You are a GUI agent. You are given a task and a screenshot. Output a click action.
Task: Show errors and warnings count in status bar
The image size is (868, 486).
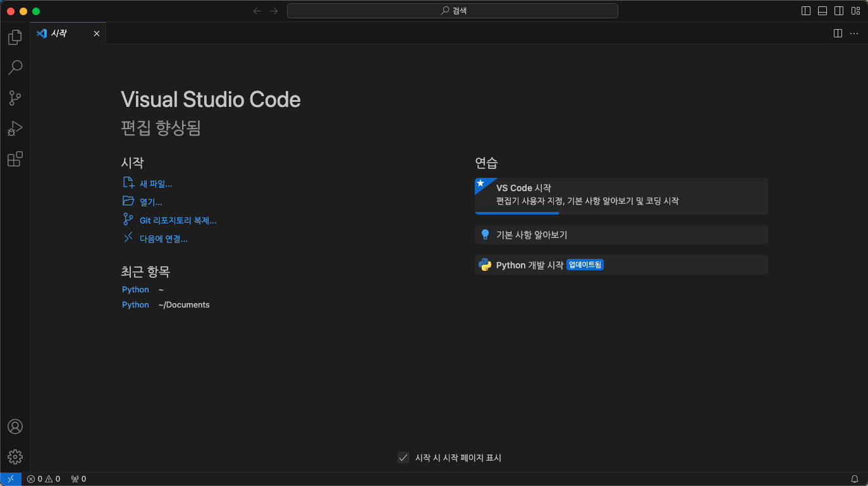44,479
